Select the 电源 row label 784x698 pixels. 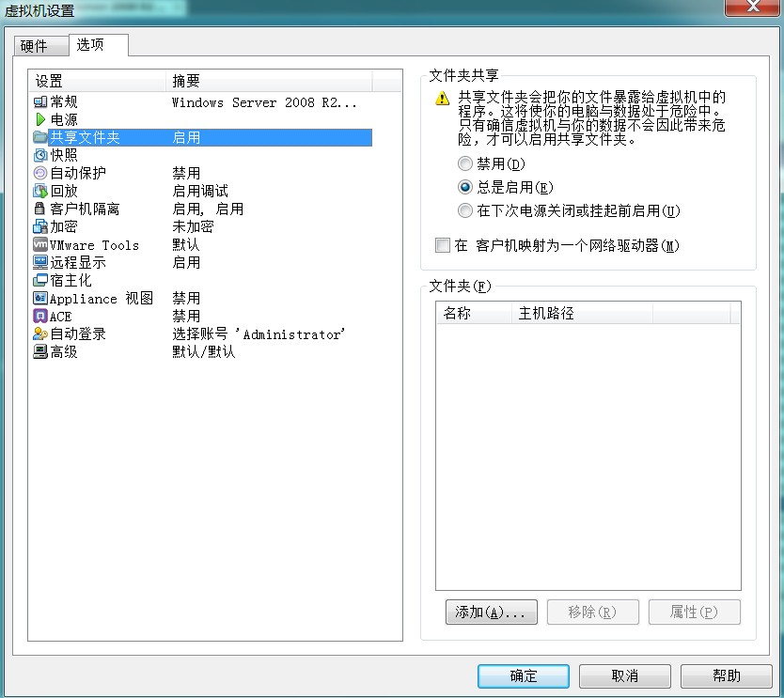coord(64,120)
